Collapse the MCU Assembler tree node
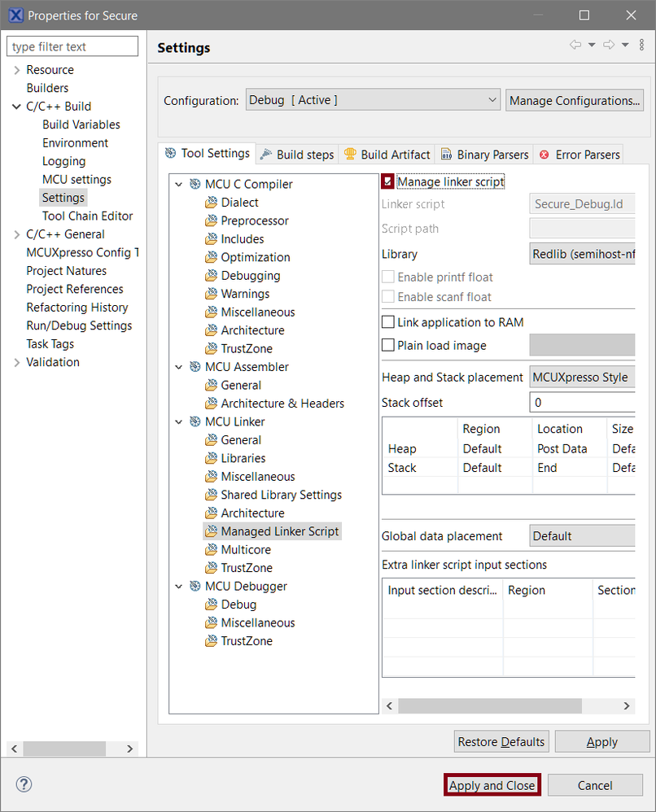656x812 pixels. (179, 367)
